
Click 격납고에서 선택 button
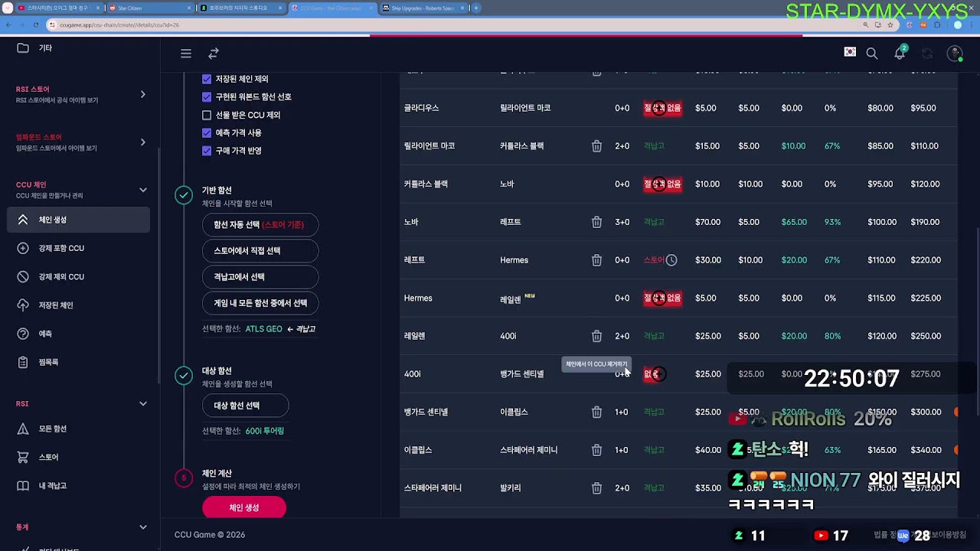click(260, 277)
